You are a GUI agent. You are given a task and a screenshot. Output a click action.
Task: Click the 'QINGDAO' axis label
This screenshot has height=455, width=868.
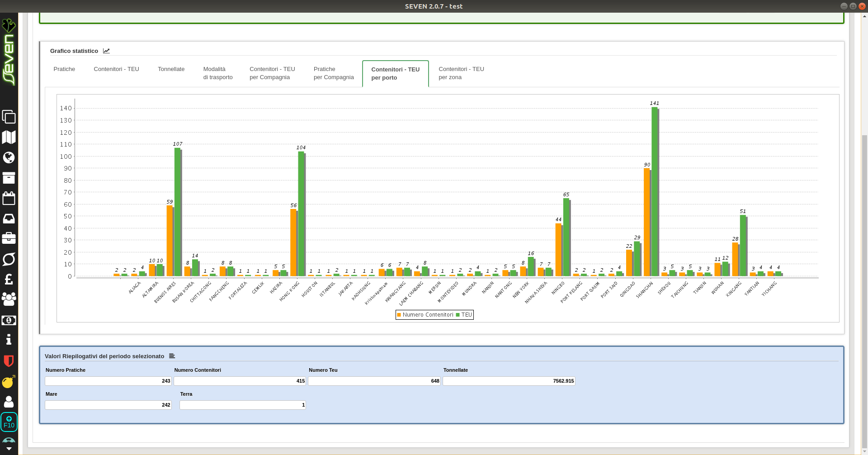coord(627,289)
